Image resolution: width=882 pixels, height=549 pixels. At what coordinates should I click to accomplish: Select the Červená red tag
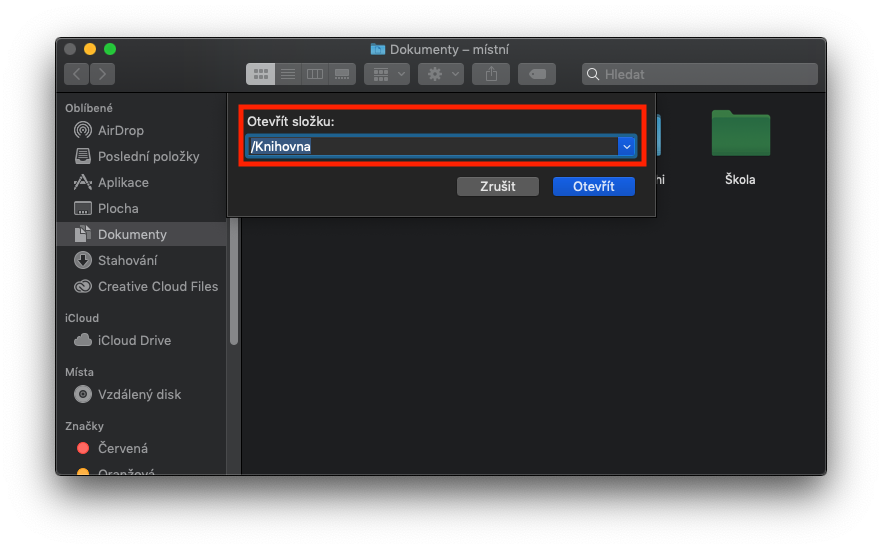click(x=122, y=448)
